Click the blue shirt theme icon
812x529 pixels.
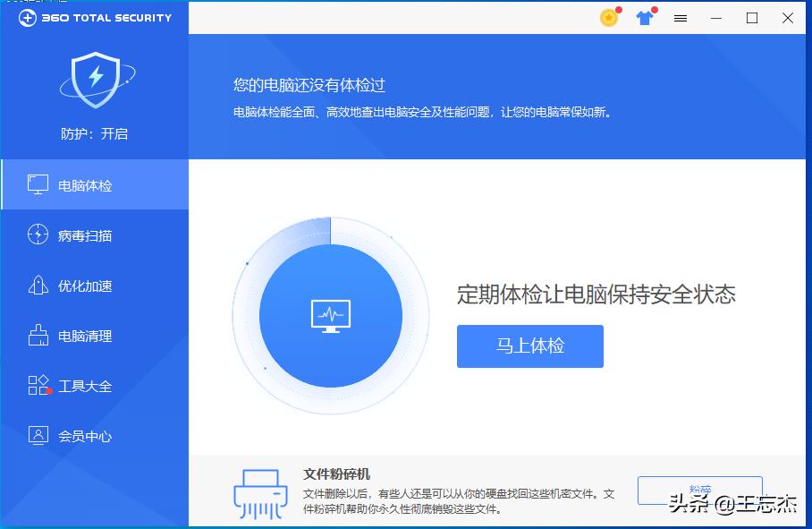645,18
